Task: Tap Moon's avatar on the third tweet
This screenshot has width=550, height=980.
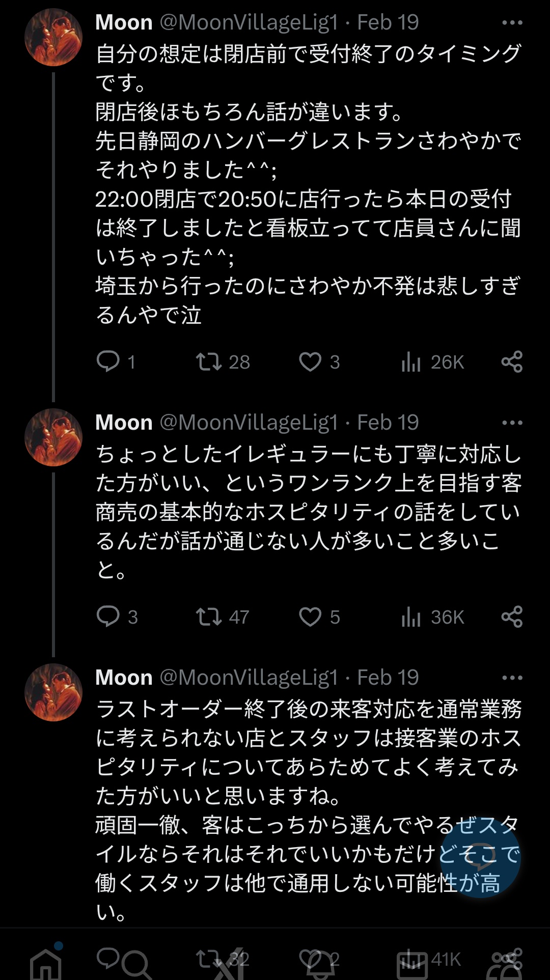Action: click(53, 692)
